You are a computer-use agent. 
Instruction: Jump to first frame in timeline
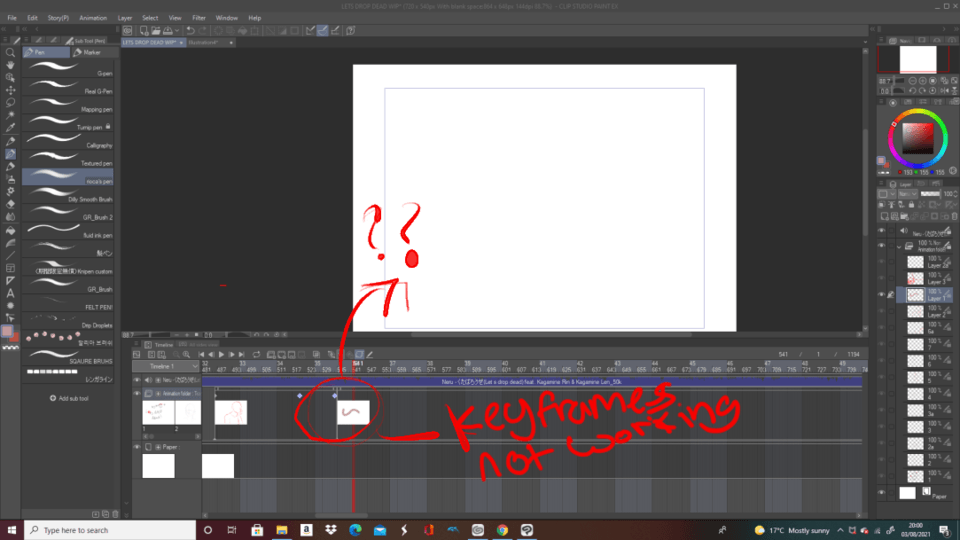point(201,354)
